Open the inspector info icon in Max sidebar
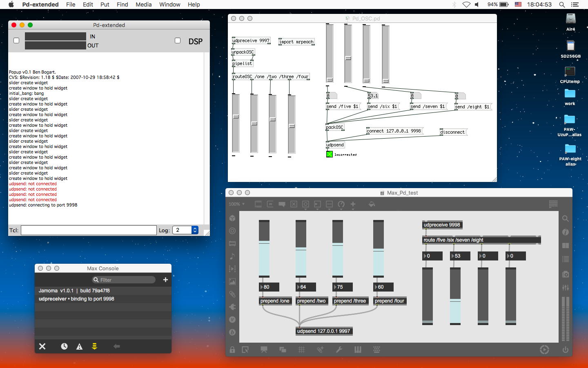The width and height of the screenshot is (588, 368). click(566, 232)
